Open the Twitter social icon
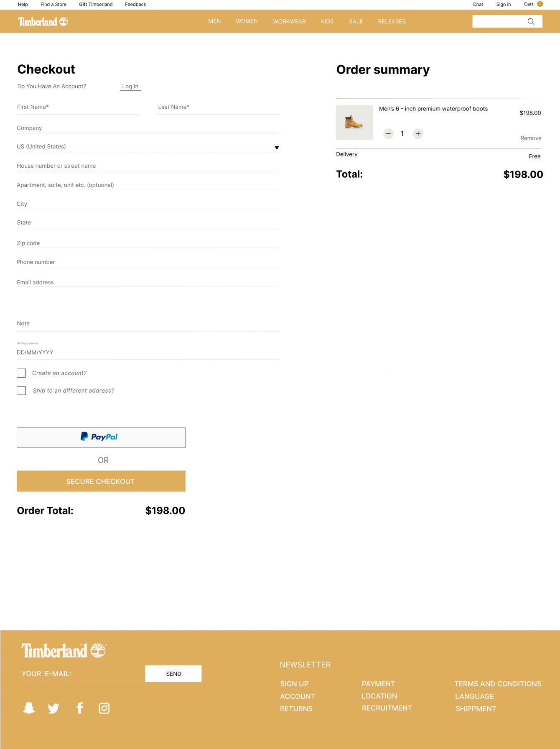 click(53, 708)
